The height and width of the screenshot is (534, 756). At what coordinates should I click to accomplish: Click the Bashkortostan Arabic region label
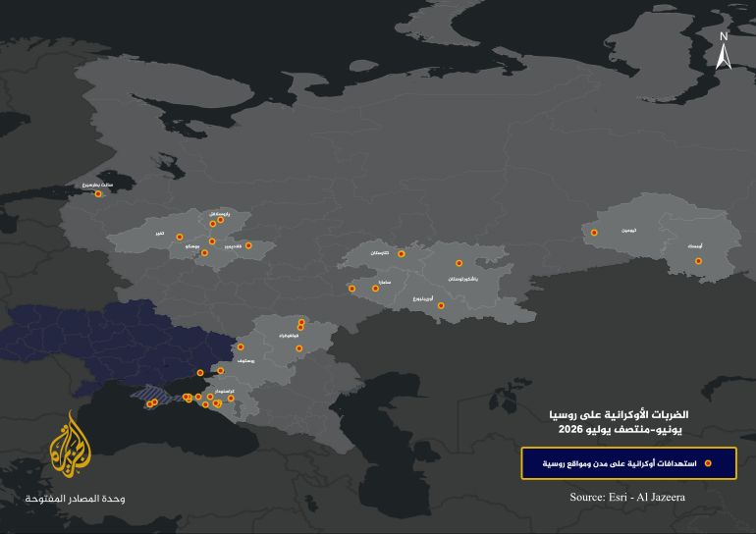tap(462, 279)
